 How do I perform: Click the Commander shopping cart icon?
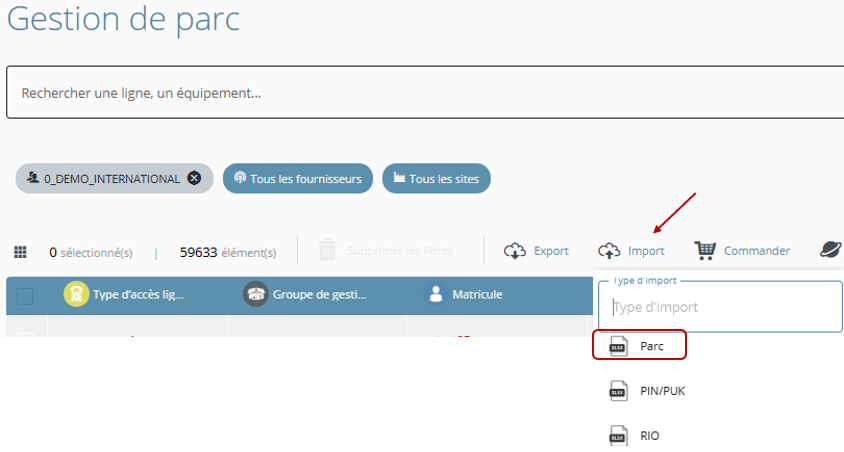705,250
